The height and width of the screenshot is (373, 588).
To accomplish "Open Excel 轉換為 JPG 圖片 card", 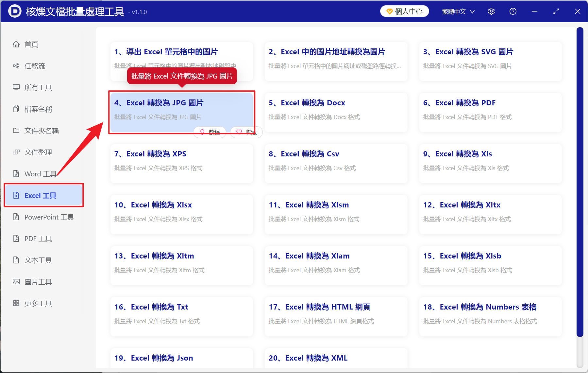I will (181, 113).
